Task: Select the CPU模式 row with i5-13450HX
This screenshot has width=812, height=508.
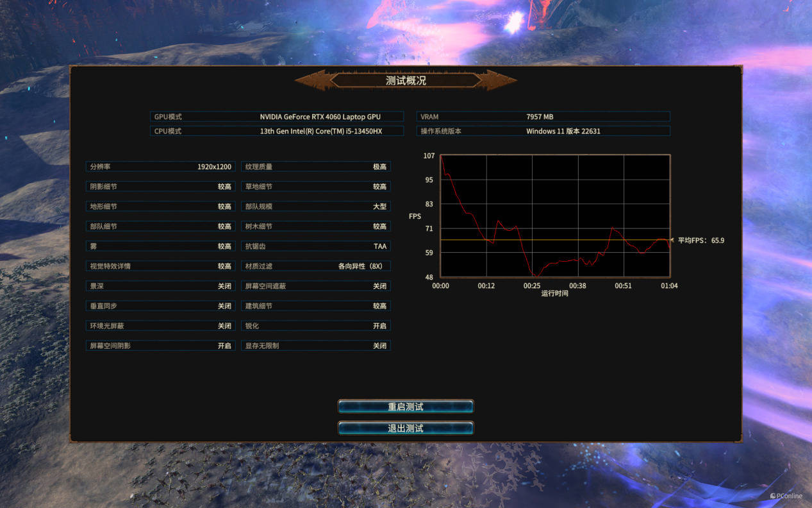Action: tap(277, 131)
